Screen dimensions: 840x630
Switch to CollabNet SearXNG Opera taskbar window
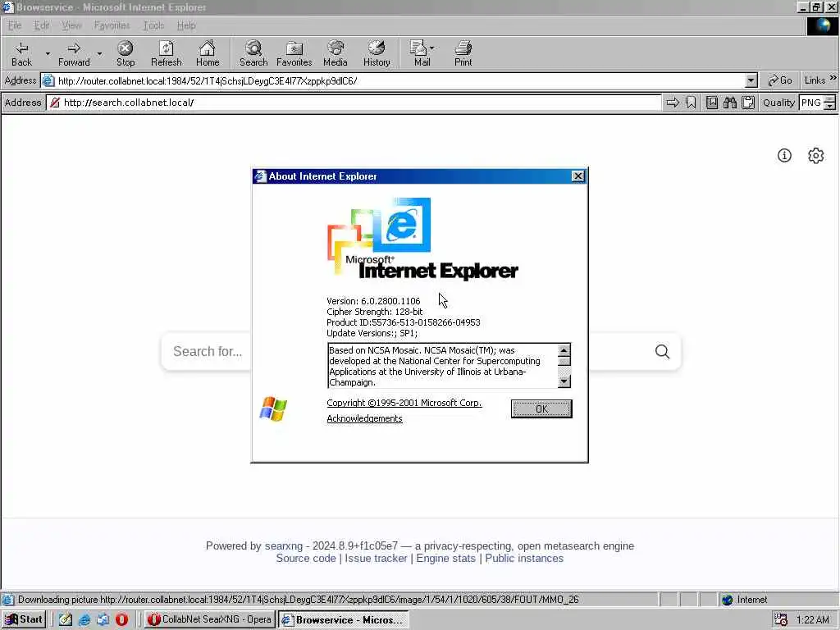point(209,619)
